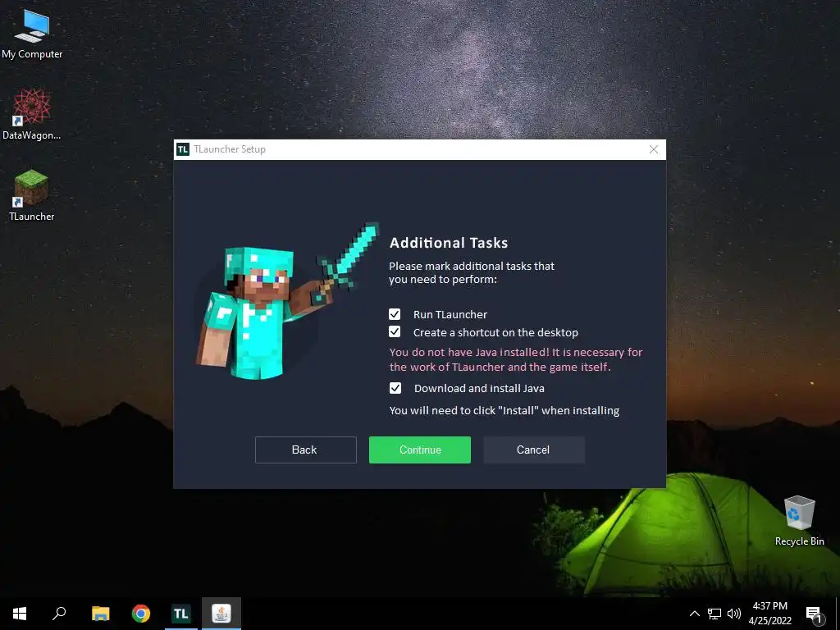The width and height of the screenshot is (840, 630).
Task: Switch to TL taskbar app
Action: tap(181, 614)
